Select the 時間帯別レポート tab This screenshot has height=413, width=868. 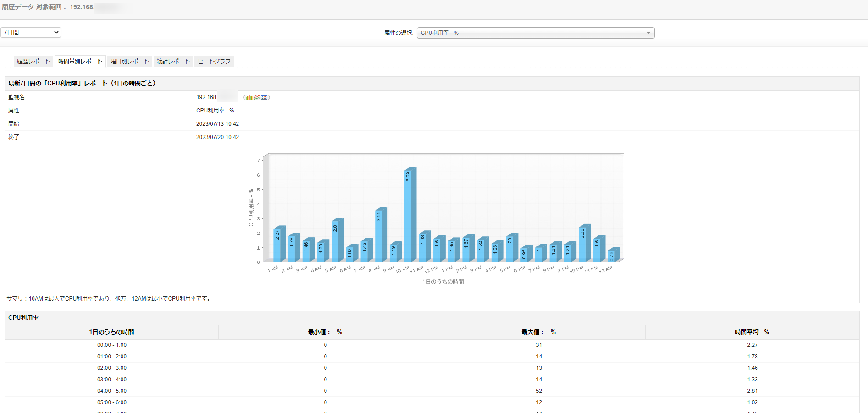pos(80,61)
